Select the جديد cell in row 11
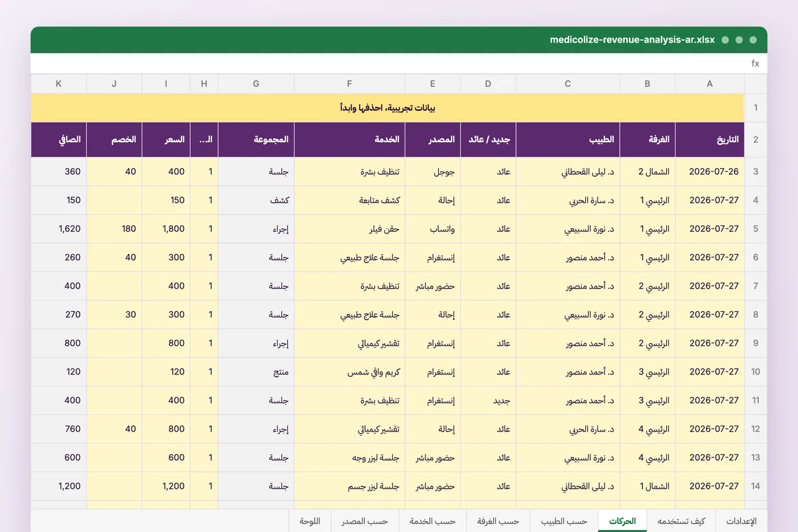Image resolution: width=798 pixels, height=532 pixels. pos(488,400)
